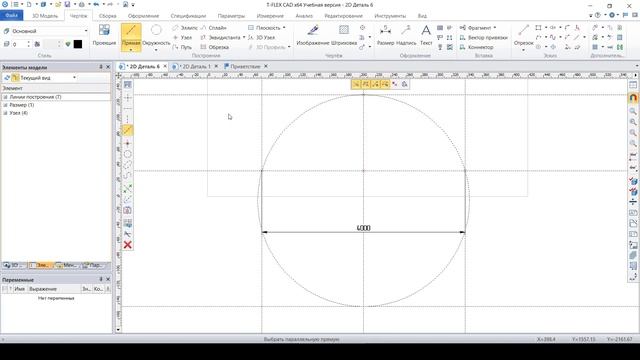The height and width of the screenshot is (360, 640).
Task: Switch to the Инструменты ribbon tab
Action: (390, 16)
